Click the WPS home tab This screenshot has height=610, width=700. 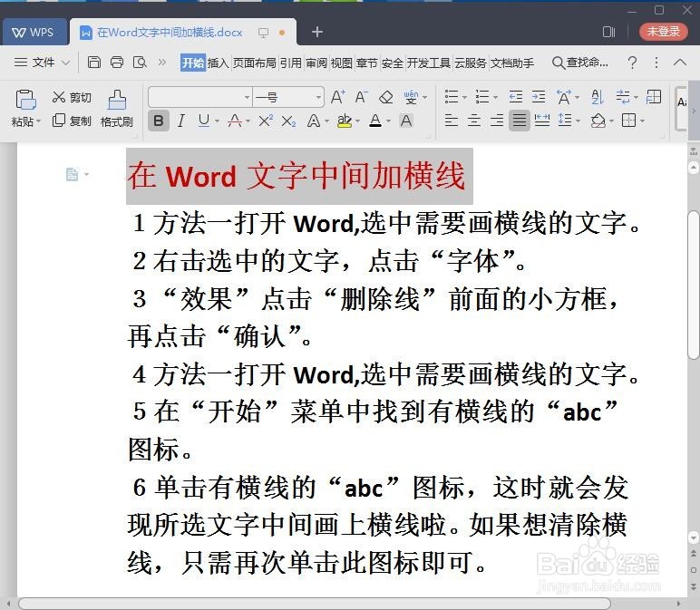[x=34, y=32]
